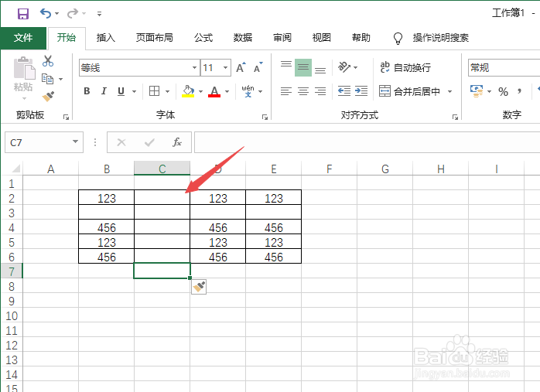Switch to the 公式 tab
Viewport: 540px width, 392px height.
(203, 38)
